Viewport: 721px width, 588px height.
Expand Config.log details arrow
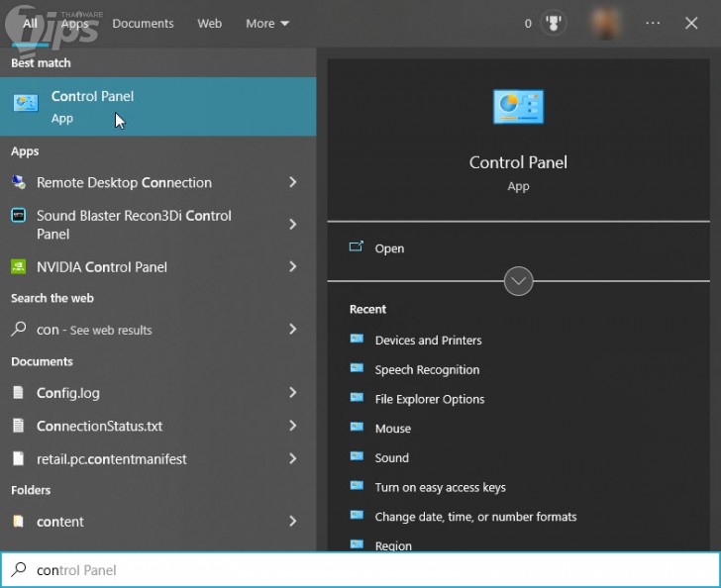coord(293,393)
